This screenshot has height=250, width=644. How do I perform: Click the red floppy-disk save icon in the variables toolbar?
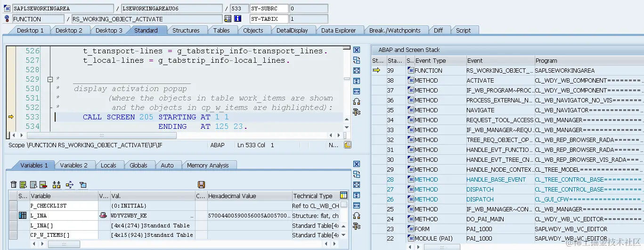coord(202,184)
